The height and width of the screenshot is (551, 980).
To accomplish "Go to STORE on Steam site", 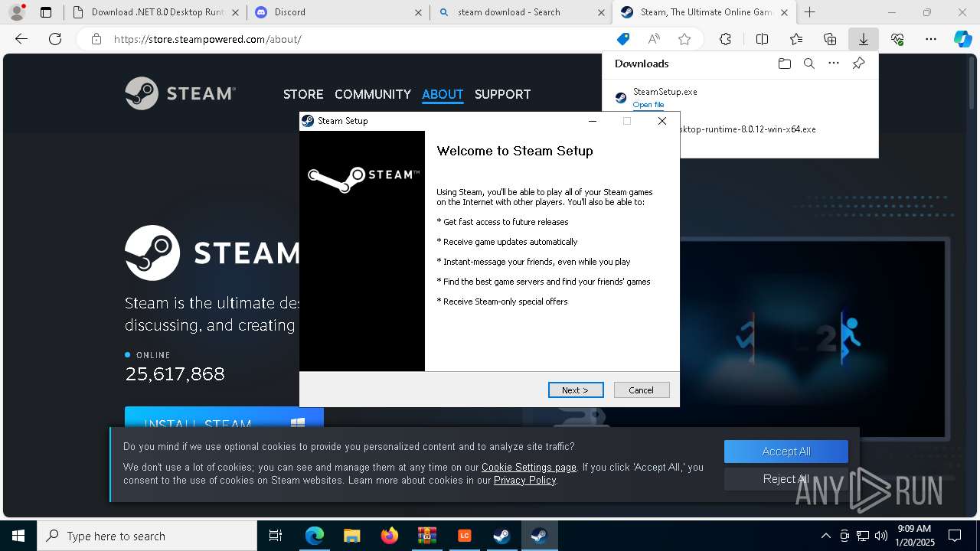I will 303,94.
